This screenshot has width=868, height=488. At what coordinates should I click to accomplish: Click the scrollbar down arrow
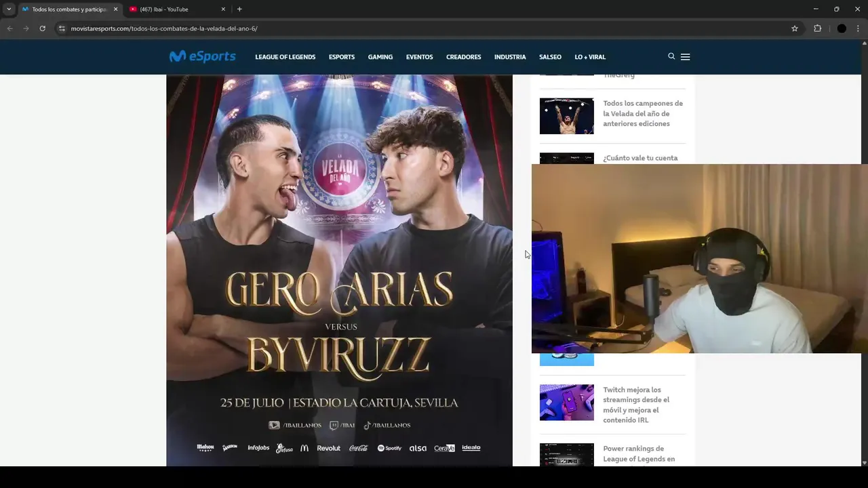pyautogui.click(x=864, y=462)
